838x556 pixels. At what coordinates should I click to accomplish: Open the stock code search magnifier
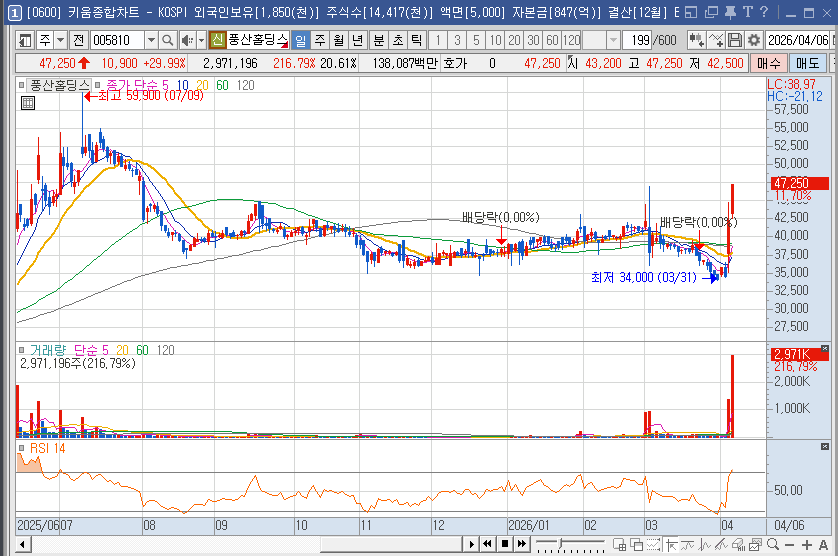[x=167, y=40]
